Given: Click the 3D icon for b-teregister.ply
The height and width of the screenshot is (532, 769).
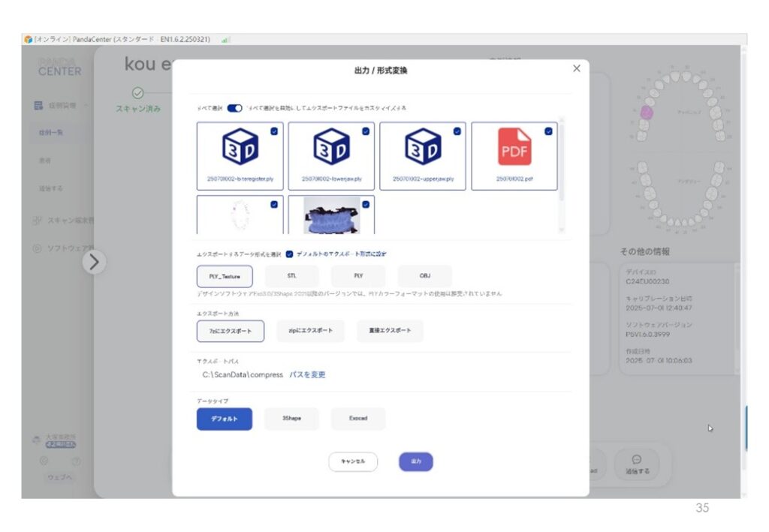Looking at the screenshot, I should coord(240,147).
